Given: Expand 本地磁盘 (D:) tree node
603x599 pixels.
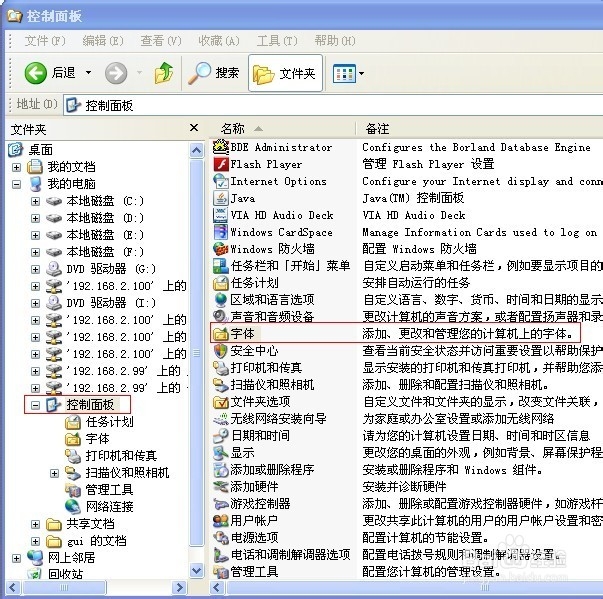Looking at the screenshot, I should click(x=35, y=218).
